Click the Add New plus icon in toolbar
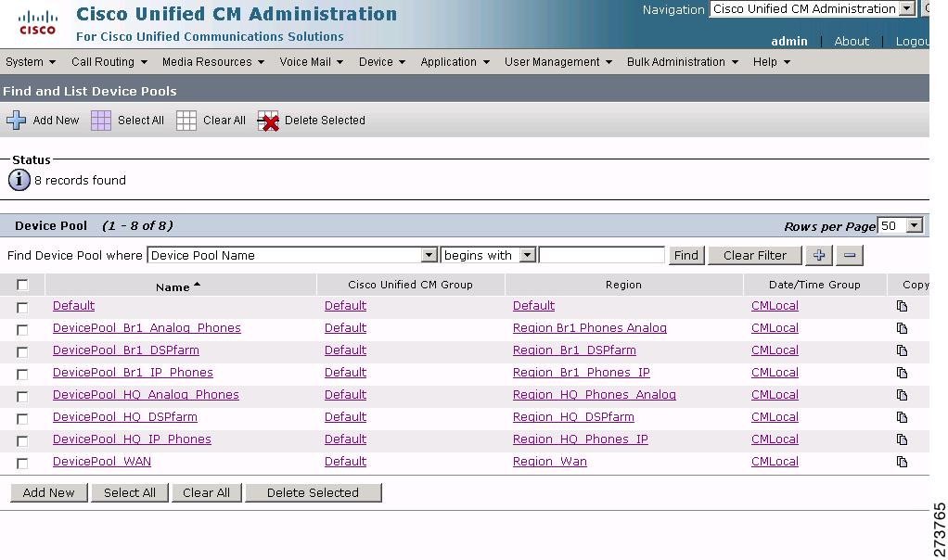Screen dimensions: 948x560 (x=17, y=121)
